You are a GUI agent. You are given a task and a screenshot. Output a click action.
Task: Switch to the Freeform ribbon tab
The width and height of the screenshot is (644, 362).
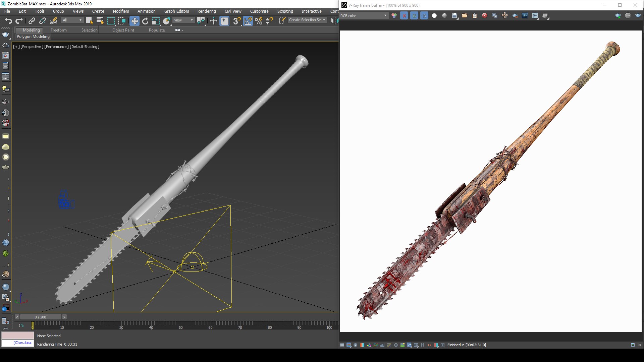click(x=59, y=30)
